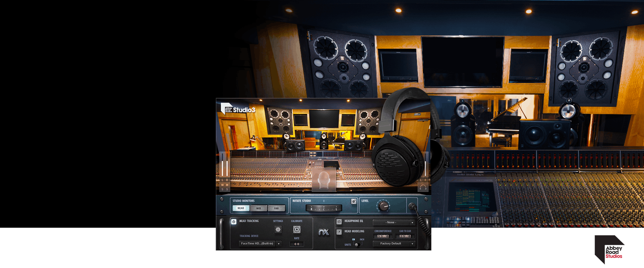The width and height of the screenshot is (644, 268).
Task: Click the tracking Rate display
Action: pyautogui.click(x=297, y=244)
